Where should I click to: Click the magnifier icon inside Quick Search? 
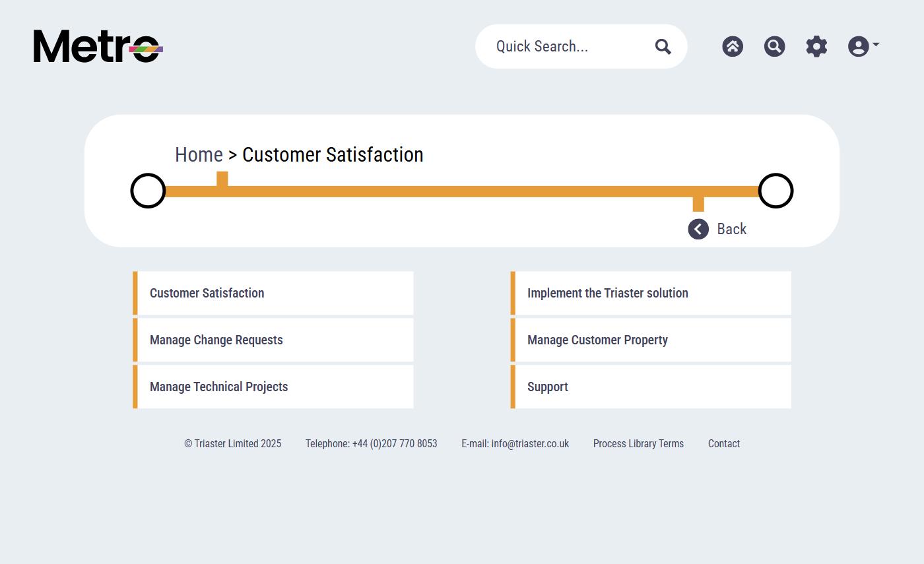click(x=663, y=46)
